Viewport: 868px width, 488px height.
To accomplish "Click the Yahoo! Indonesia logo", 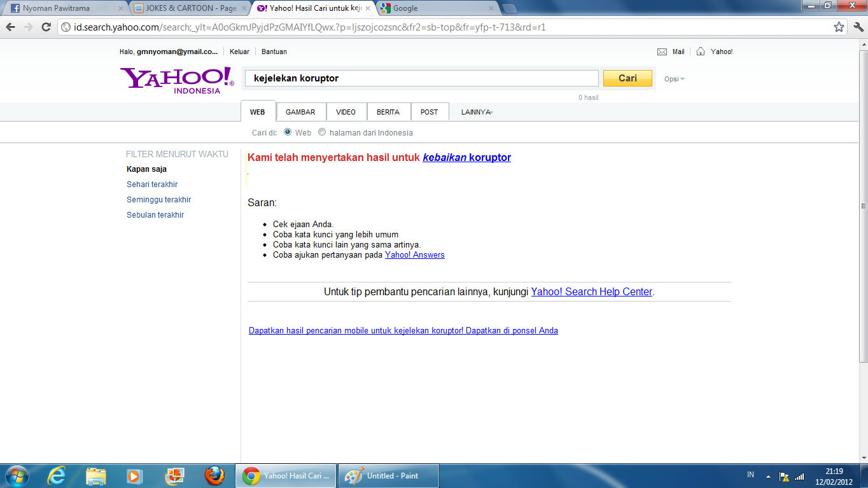I will point(177,80).
